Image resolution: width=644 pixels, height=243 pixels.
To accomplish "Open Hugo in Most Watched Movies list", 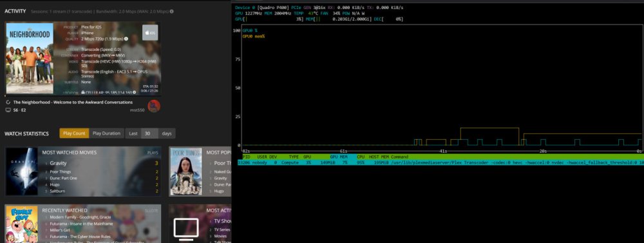I will click(x=54, y=184).
